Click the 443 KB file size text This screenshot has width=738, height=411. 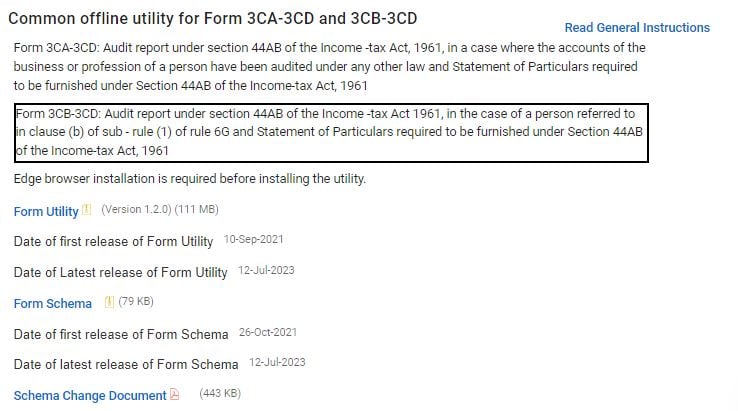(220, 394)
